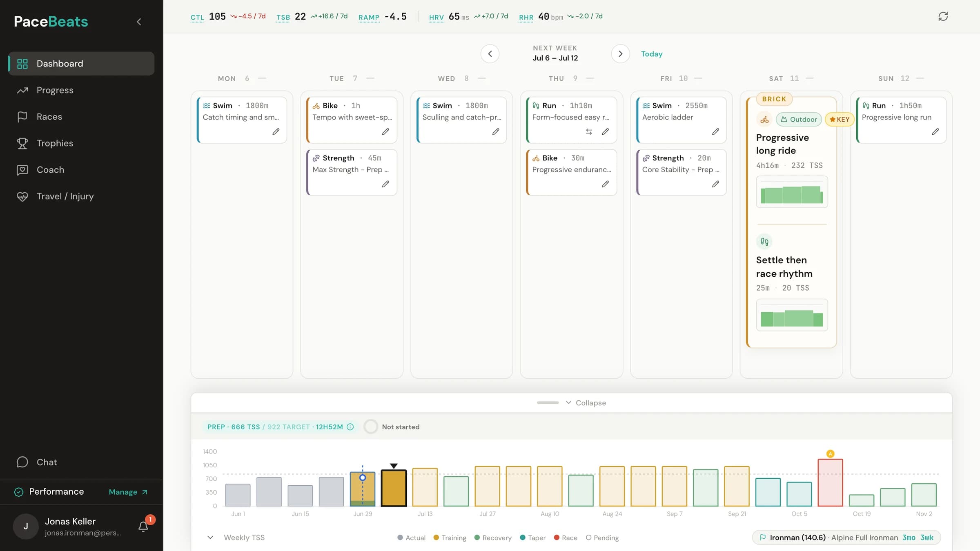Open the Coach page
Image resolution: width=980 pixels, height=551 pixels.
coord(81,170)
